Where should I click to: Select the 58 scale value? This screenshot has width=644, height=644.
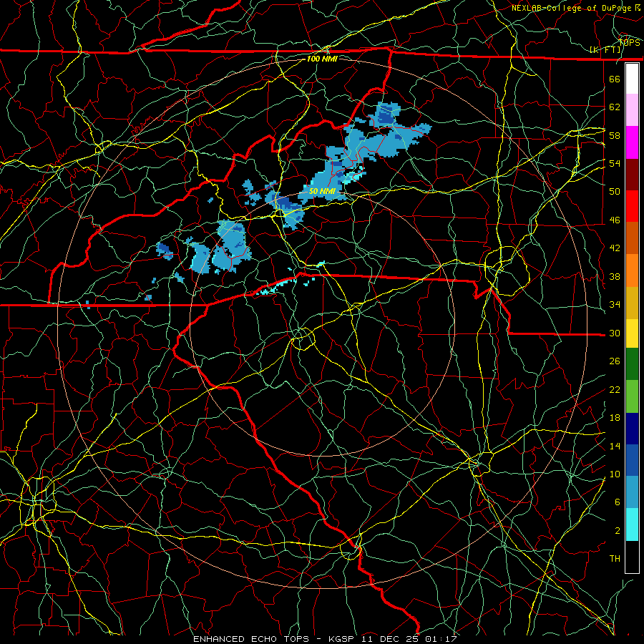click(615, 135)
